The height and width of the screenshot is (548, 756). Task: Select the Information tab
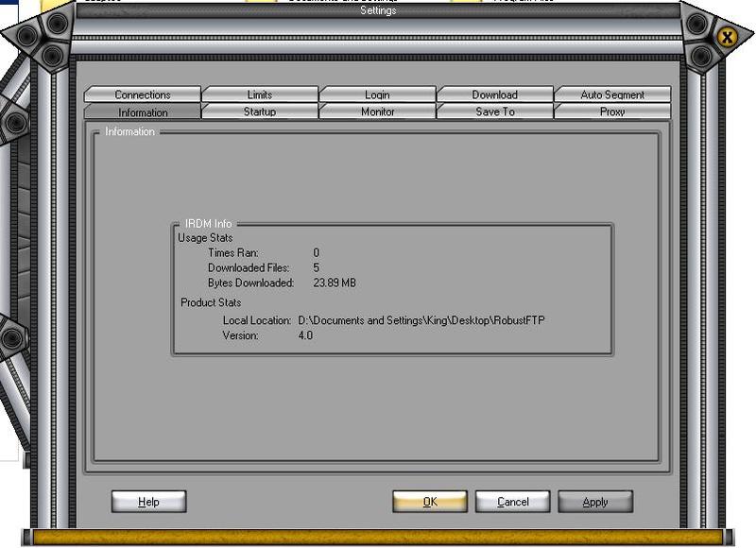[143, 112]
